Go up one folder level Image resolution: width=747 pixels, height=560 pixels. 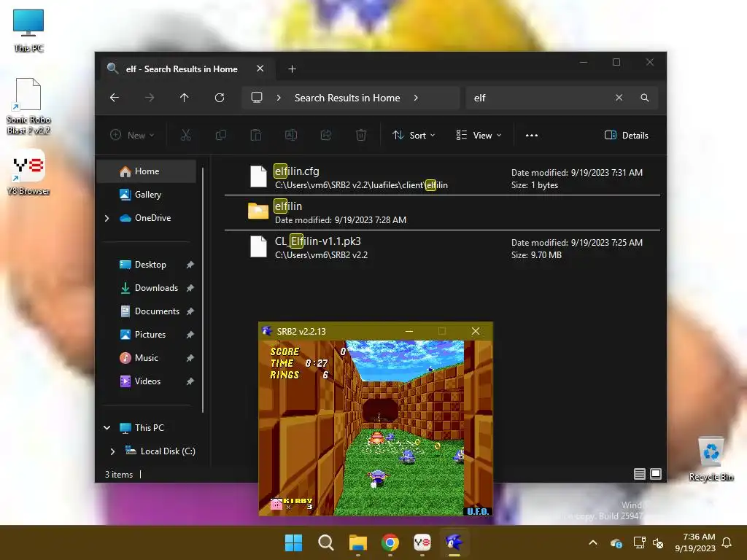(185, 98)
